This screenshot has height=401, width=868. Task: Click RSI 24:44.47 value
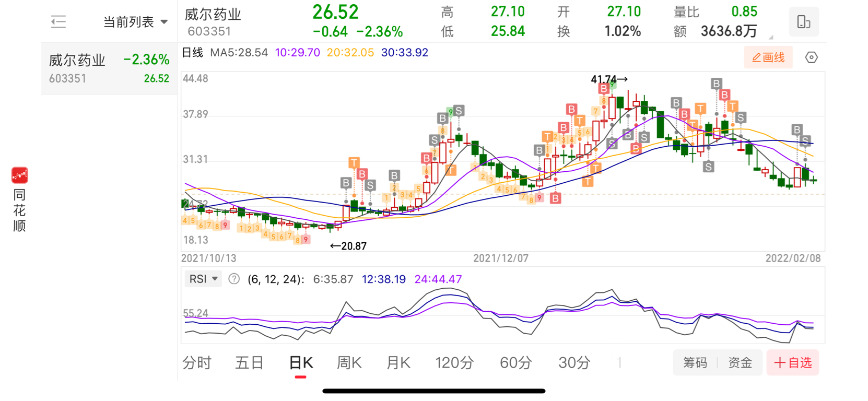point(438,279)
